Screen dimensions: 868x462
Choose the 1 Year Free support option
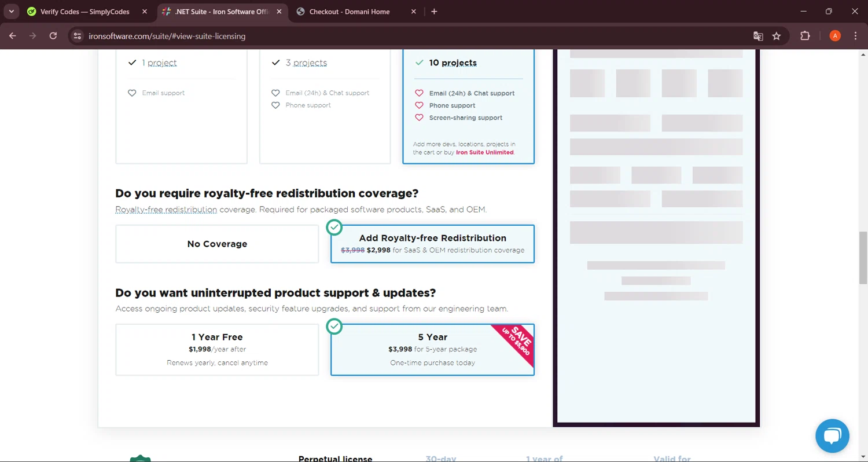pyautogui.click(x=217, y=350)
